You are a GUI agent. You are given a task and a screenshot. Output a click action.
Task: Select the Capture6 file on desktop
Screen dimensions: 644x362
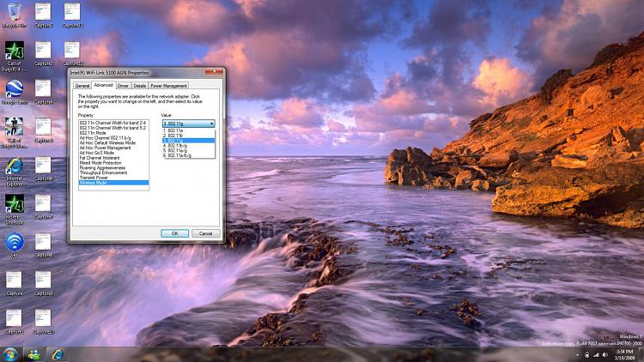tap(43, 169)
